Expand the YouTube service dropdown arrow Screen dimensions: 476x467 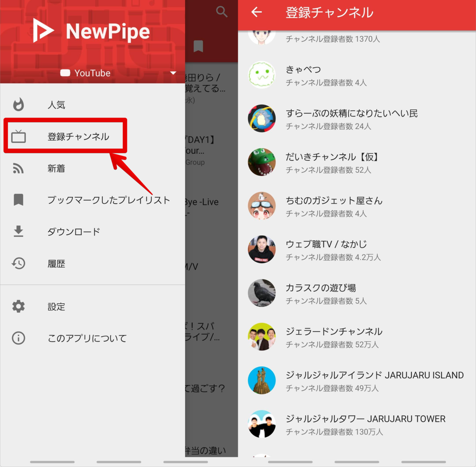(173, 73)
